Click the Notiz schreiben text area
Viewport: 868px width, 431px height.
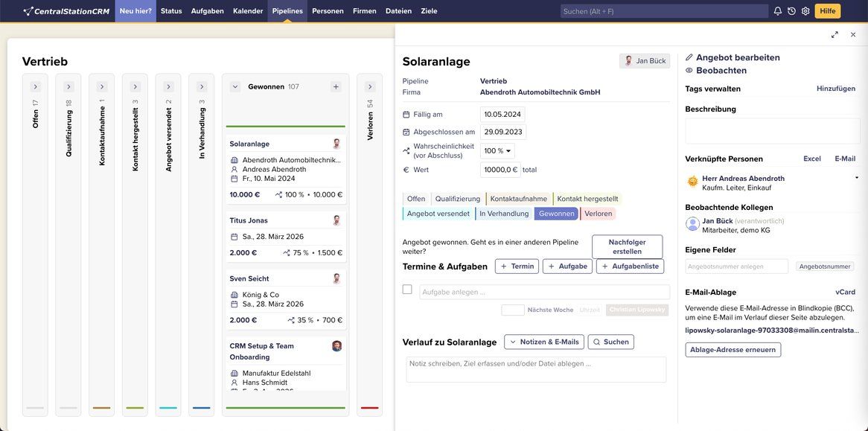536,369
